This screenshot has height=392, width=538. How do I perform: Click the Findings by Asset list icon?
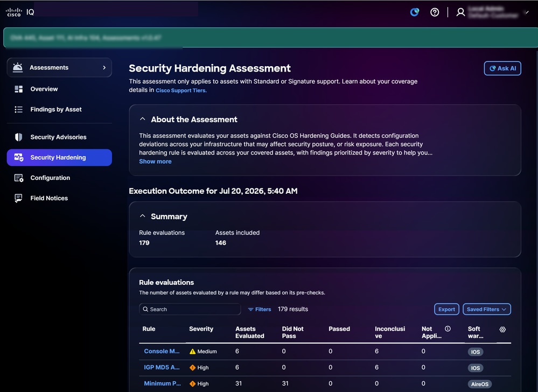pos(18,109)
